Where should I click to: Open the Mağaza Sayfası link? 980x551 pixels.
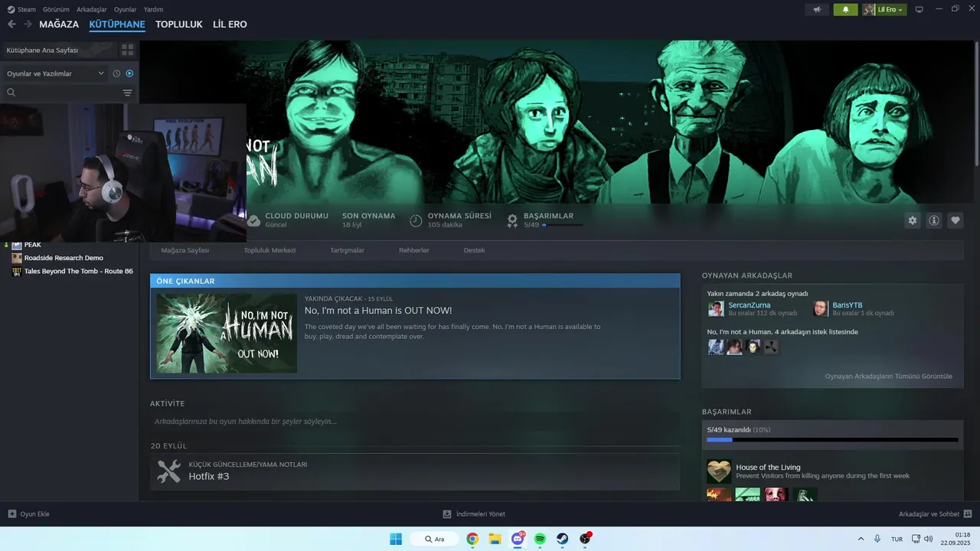(x=185, y=250)
